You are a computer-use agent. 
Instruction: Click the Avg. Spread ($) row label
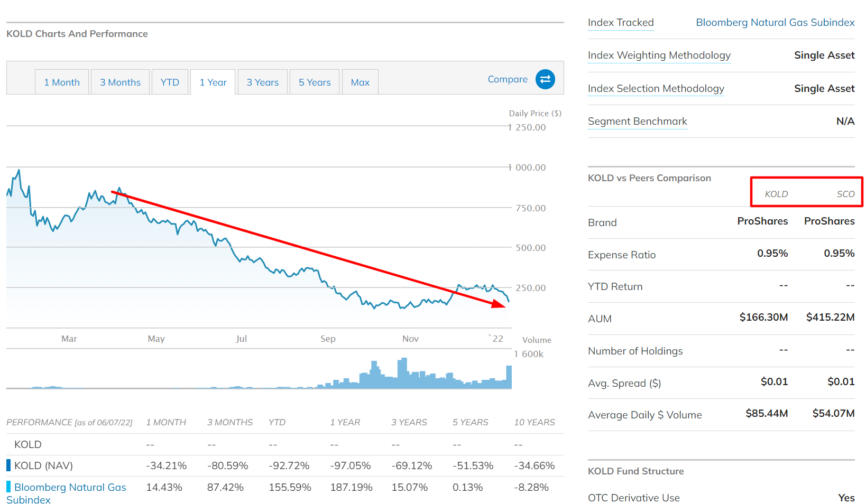624,383
